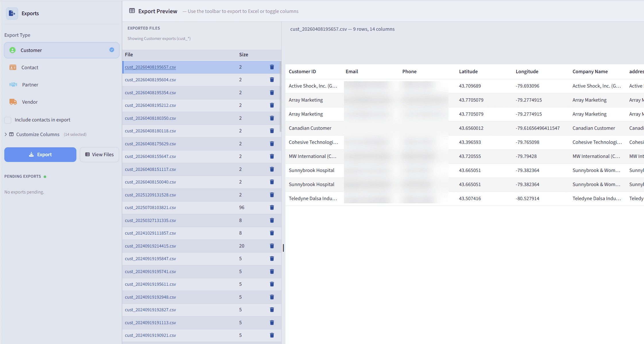Click the Longitude column header

527,71
